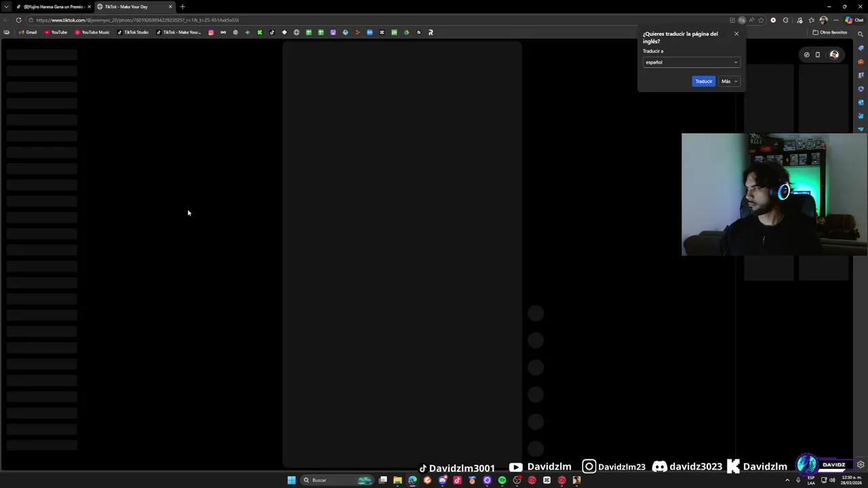Open the TikTok Studio bookmark
The height and width of the screenshot is (488, 868).
133,33
